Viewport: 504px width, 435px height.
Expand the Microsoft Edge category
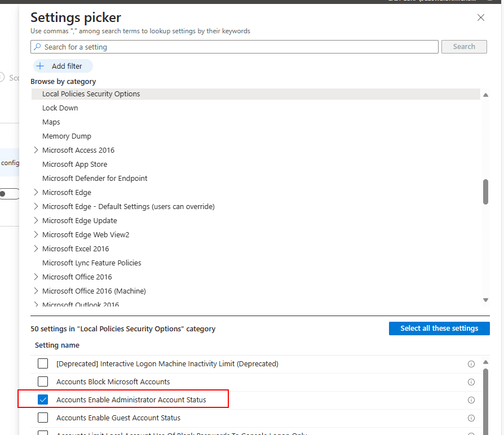[36, 192]
